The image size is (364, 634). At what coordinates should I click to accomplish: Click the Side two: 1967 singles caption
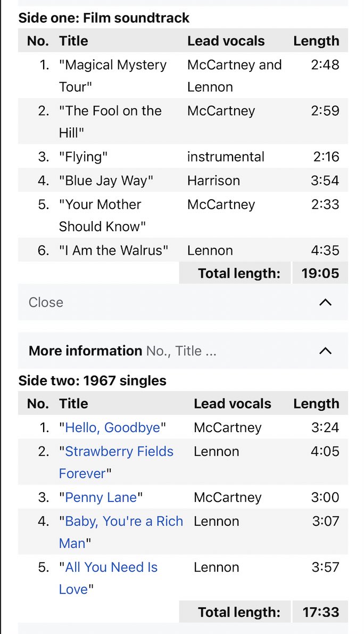(92, 381)
